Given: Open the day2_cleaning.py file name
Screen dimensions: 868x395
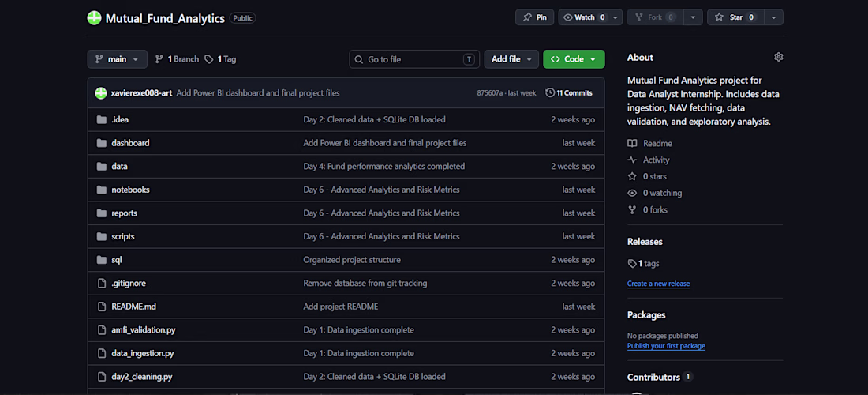Looking at the screenshot, I should [142, 377].
